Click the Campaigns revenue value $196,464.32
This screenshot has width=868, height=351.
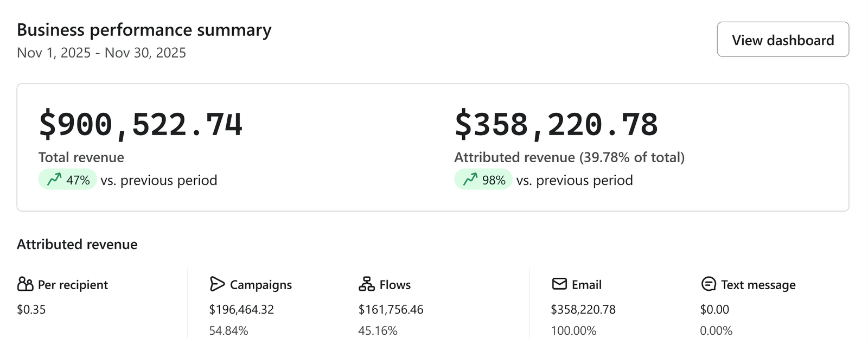tap(241, 309)
